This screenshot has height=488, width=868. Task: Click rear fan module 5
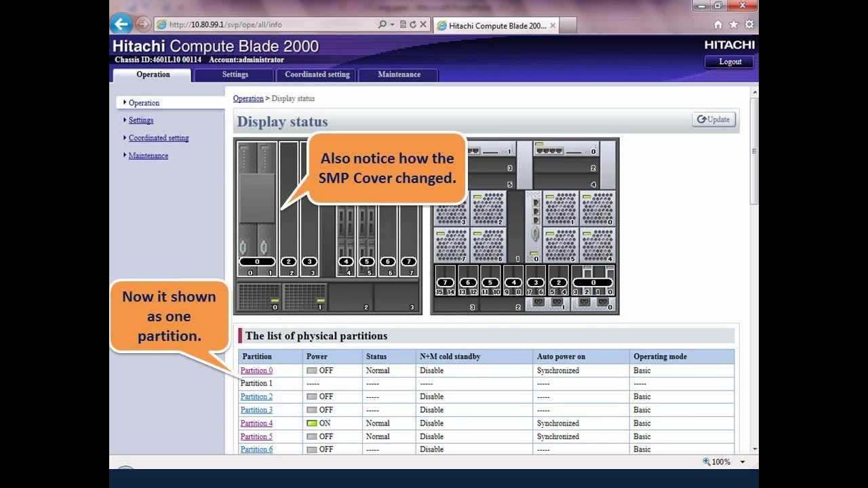561,245
